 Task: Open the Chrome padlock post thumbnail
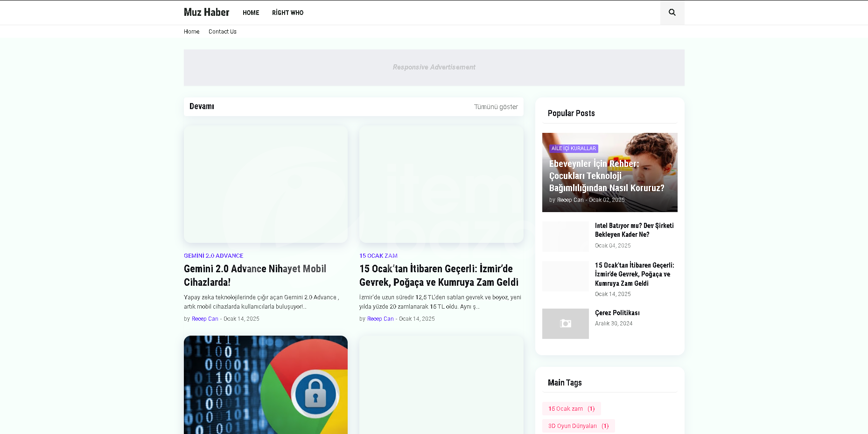(x=266, y=385)
